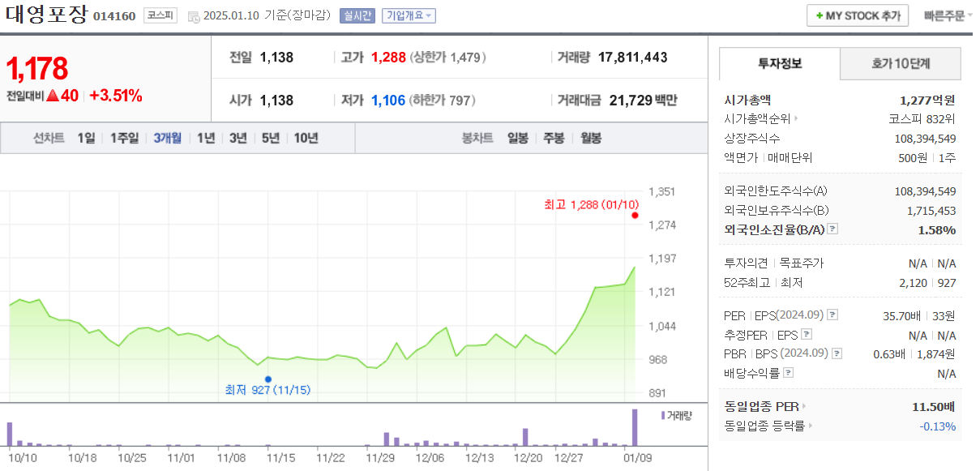980x471 pixels.
Task: Click the 동일업종 등락률 value -0.13%
Action: tap(938, 426)
